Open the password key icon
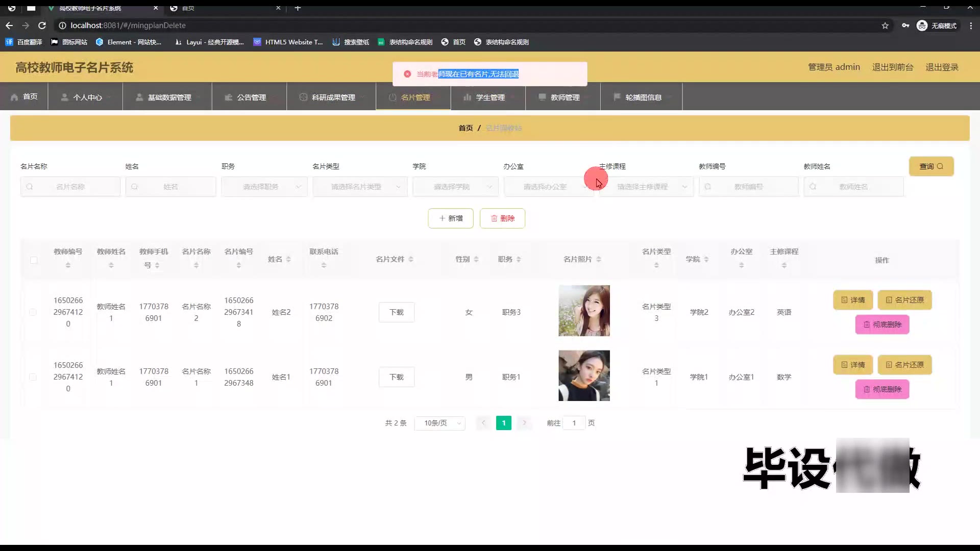Viewport: 980px width, 551px height. click(905, 26)
